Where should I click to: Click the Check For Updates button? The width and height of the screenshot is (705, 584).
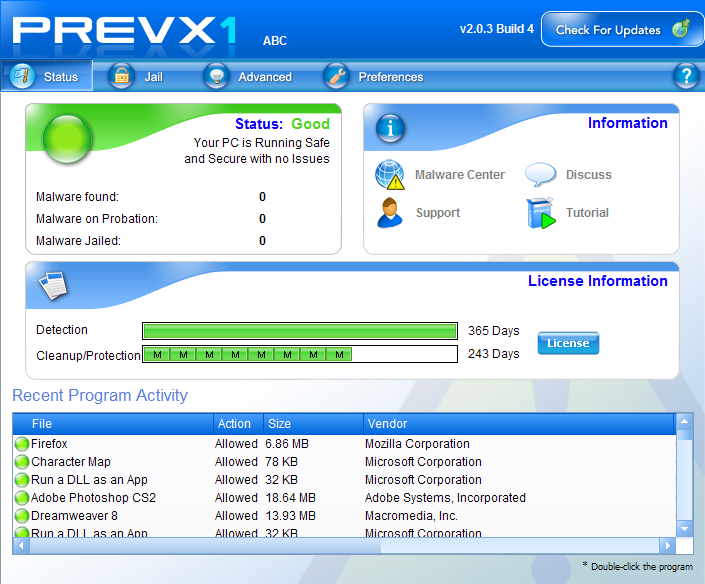click(x=622, y=29)
